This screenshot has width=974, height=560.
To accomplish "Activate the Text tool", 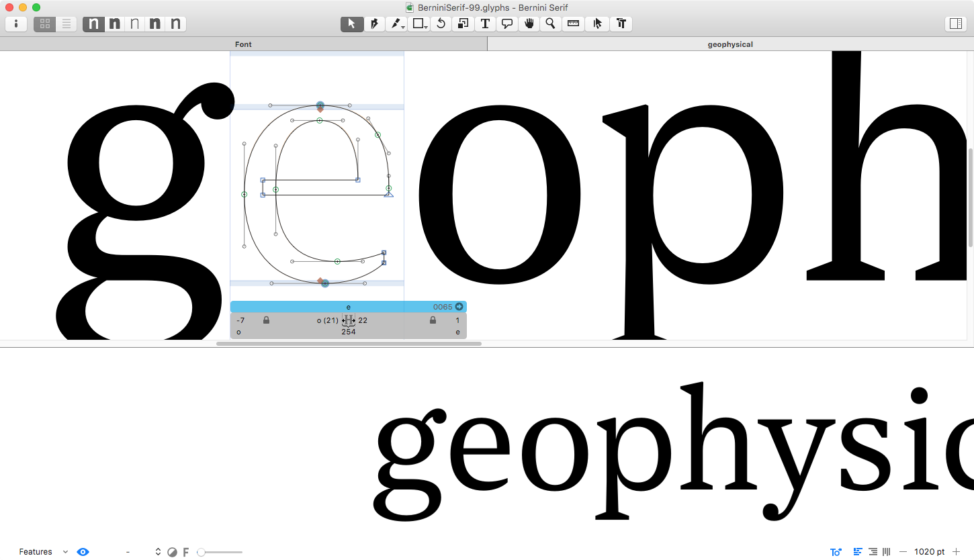I will click(485, 24).
